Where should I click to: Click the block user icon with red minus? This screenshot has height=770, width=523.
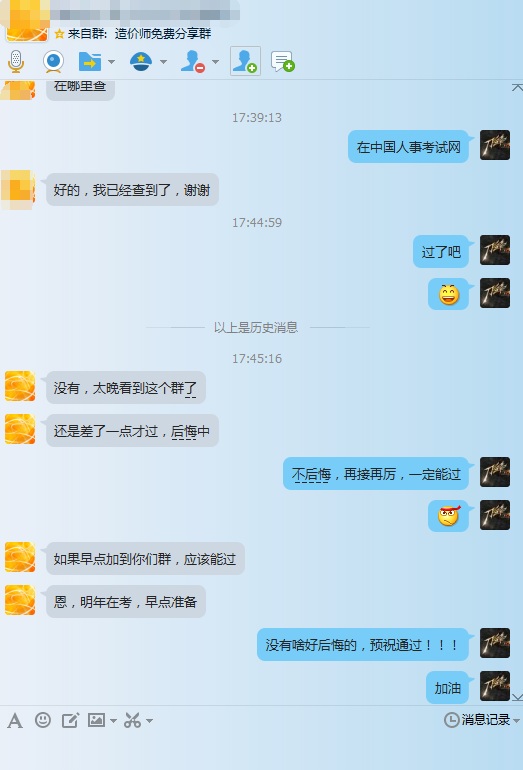coord(193,62)
